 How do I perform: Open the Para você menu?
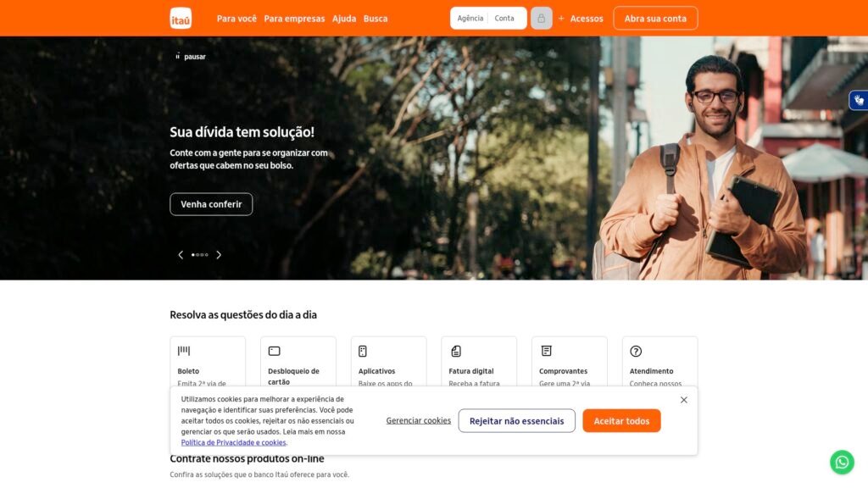coord(236,19)
